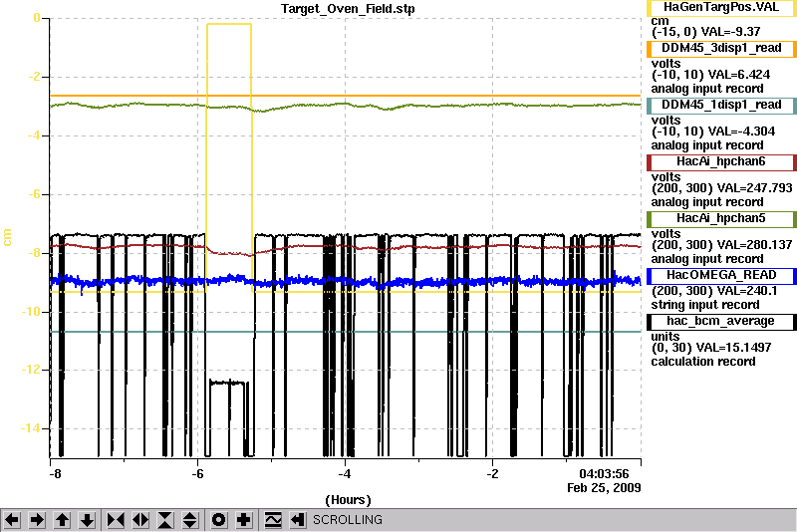Screen dimensions: 797x532
Task: Click the -4 tick label on the hours axis
Action: 345,474
